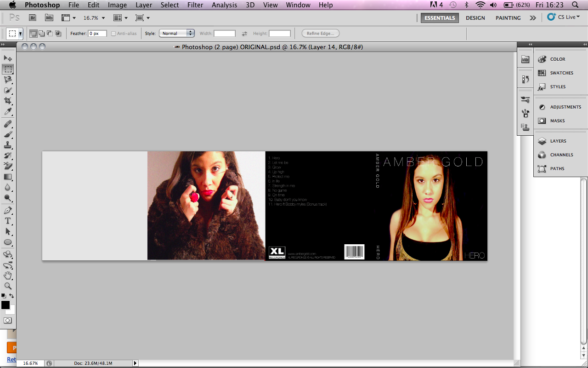Select the Lasso tool
588x368 pixels.
pyautogui.click(x=8, y=80)
